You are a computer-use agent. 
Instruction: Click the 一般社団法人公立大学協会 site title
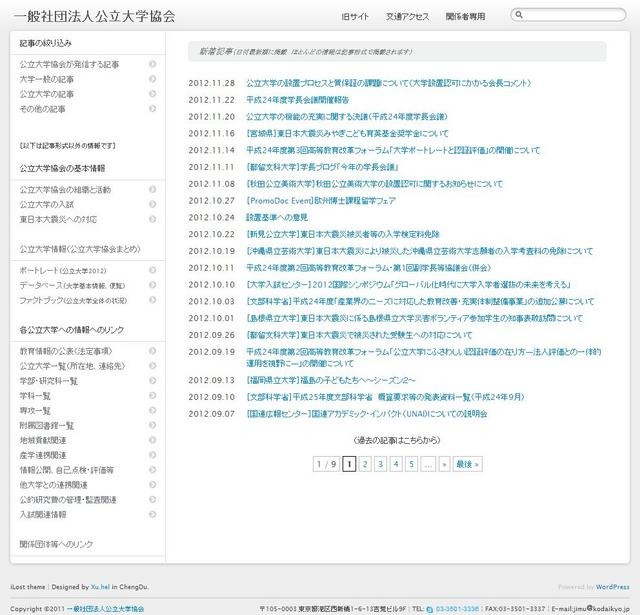[x=94, y=17]
